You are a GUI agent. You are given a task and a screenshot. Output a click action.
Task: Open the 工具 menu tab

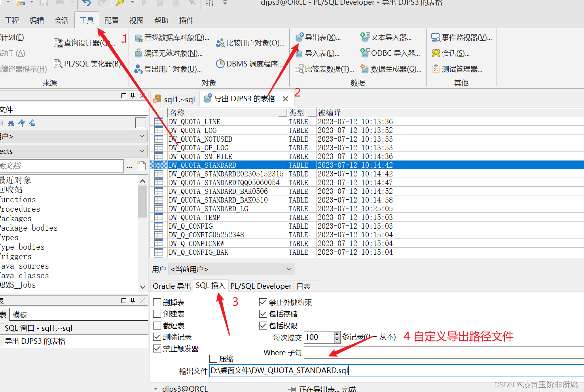(x=87, y=21)
